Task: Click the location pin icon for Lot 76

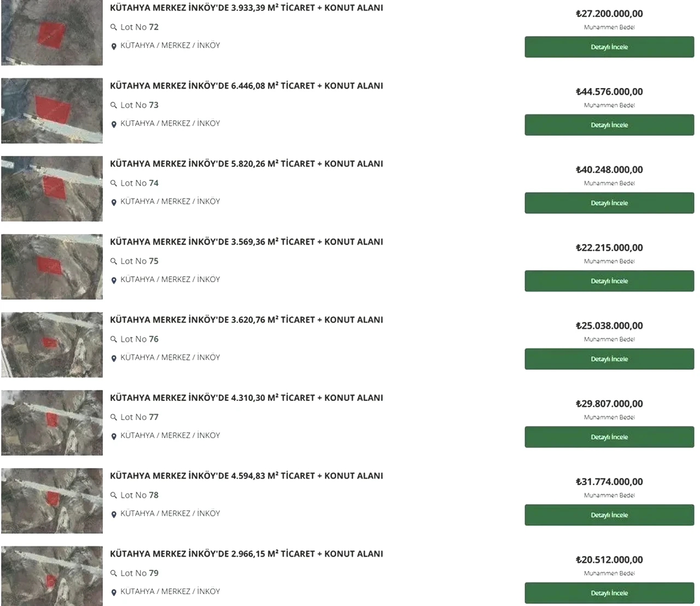Action: point(114,358)
